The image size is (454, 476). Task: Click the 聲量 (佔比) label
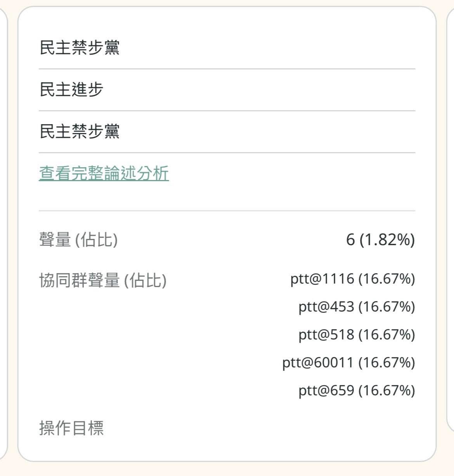point(78,239)
